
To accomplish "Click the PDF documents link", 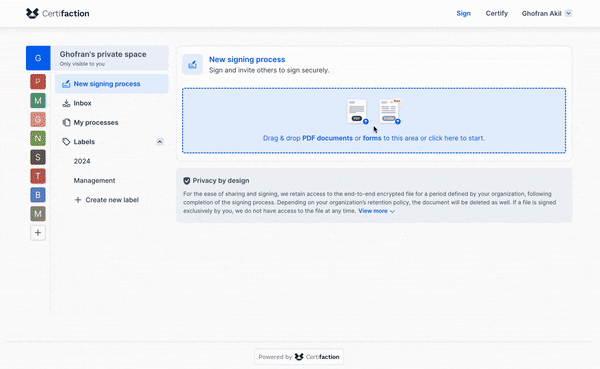I will (x=328, y=138).
